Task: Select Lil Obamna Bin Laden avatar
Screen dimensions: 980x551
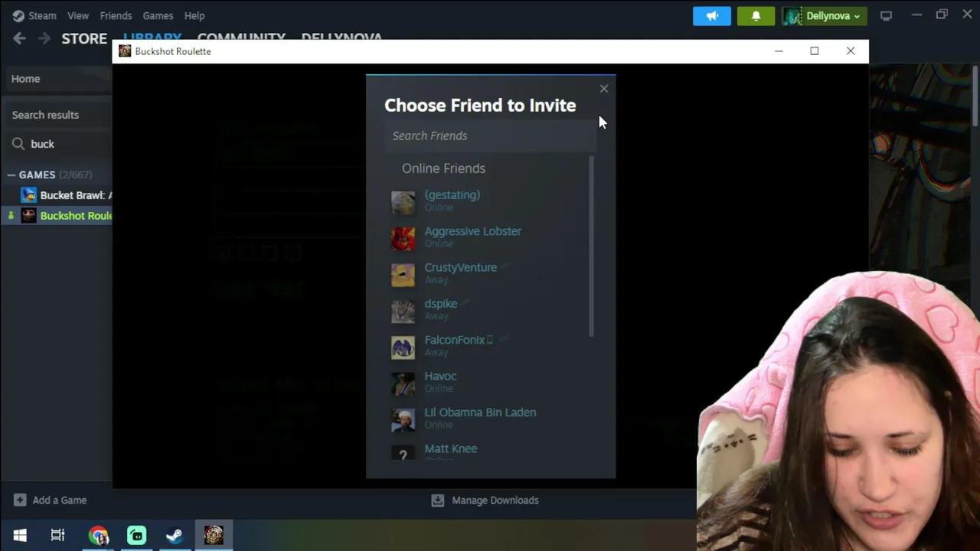Action: (403, 420)
